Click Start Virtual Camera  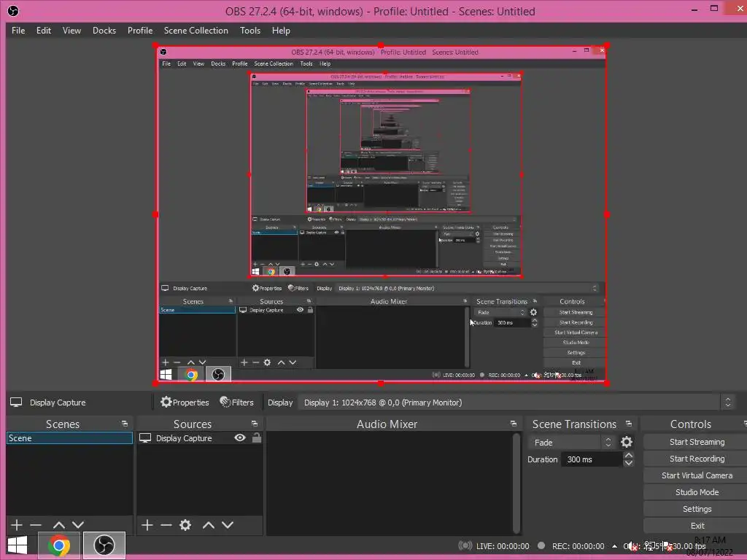697,475
